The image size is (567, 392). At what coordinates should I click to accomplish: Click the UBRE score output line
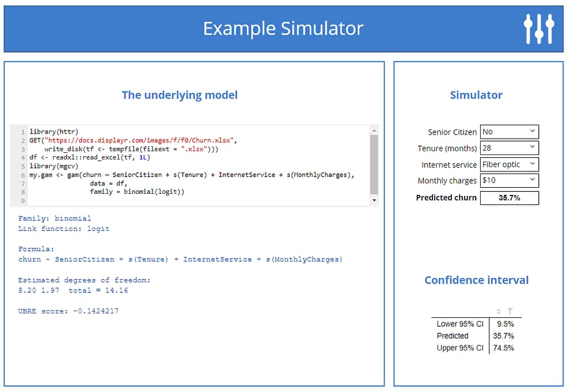[x=68, y=311]
